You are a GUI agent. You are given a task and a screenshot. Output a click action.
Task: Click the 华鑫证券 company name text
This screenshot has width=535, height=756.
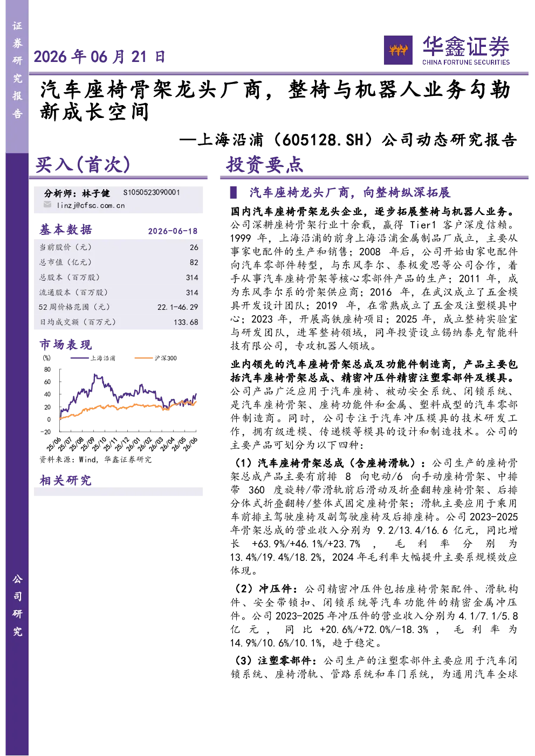coord(466,46)
